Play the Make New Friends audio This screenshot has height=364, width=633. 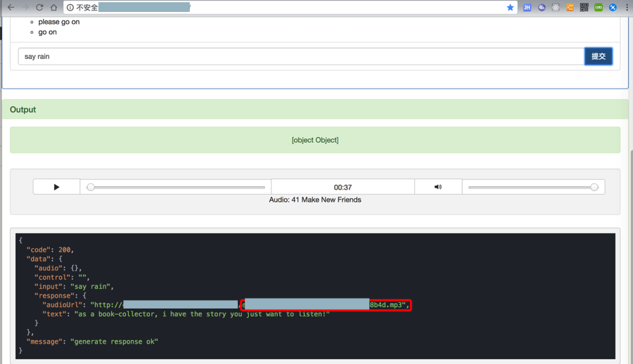(56, 187)
